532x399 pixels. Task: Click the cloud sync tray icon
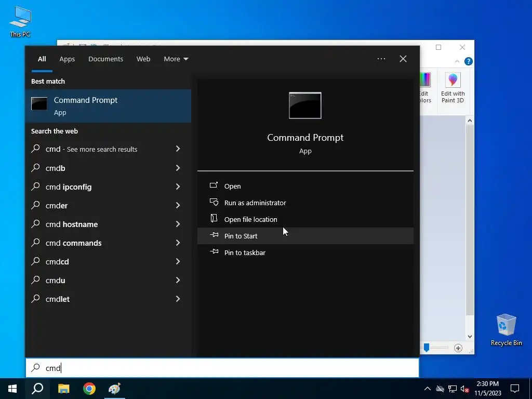(440, 389)
